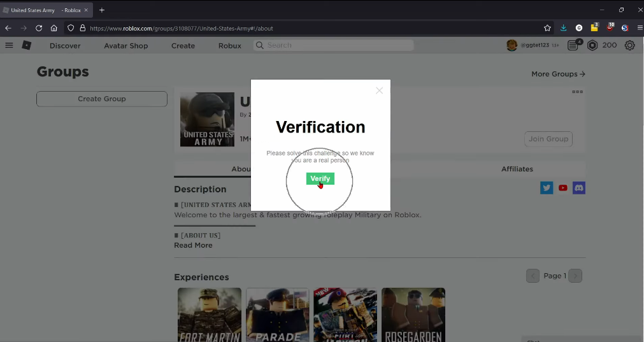
Task: Open the Rosegarden experience thumbnail
Action: click(413, 315)
